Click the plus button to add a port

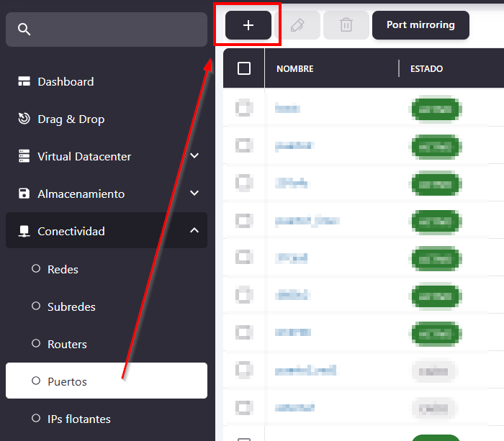click(248, 25)
